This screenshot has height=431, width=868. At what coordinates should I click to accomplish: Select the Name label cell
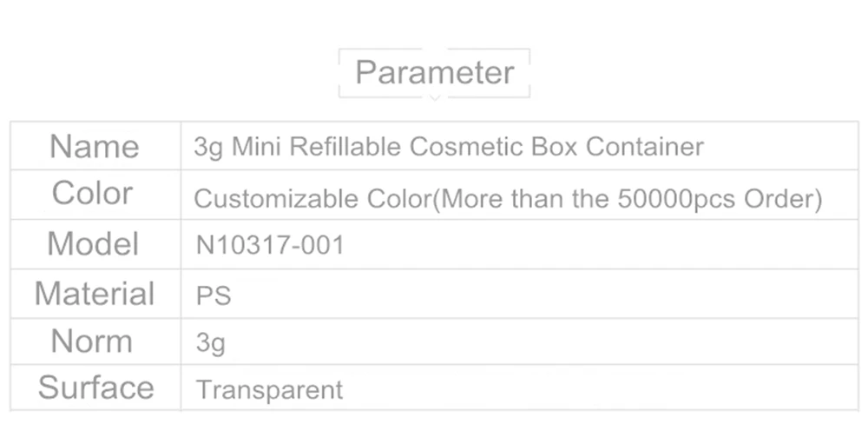point(95,146)
